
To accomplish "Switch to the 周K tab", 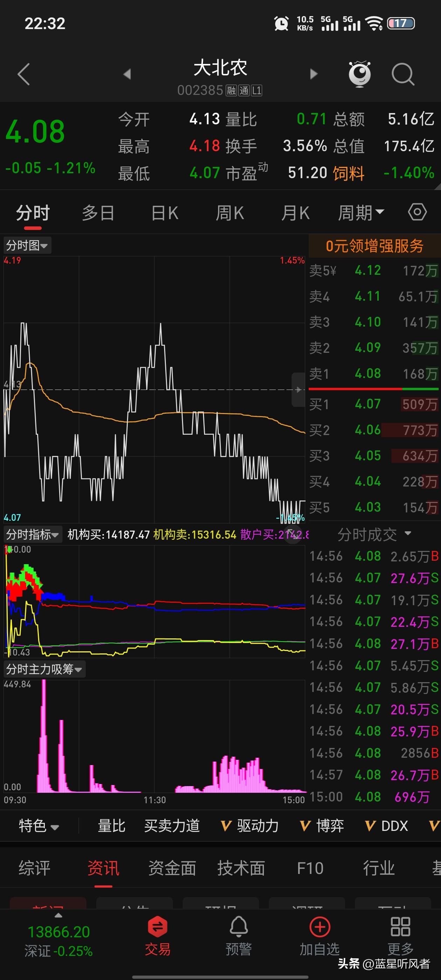I will [x=230, y=213].
